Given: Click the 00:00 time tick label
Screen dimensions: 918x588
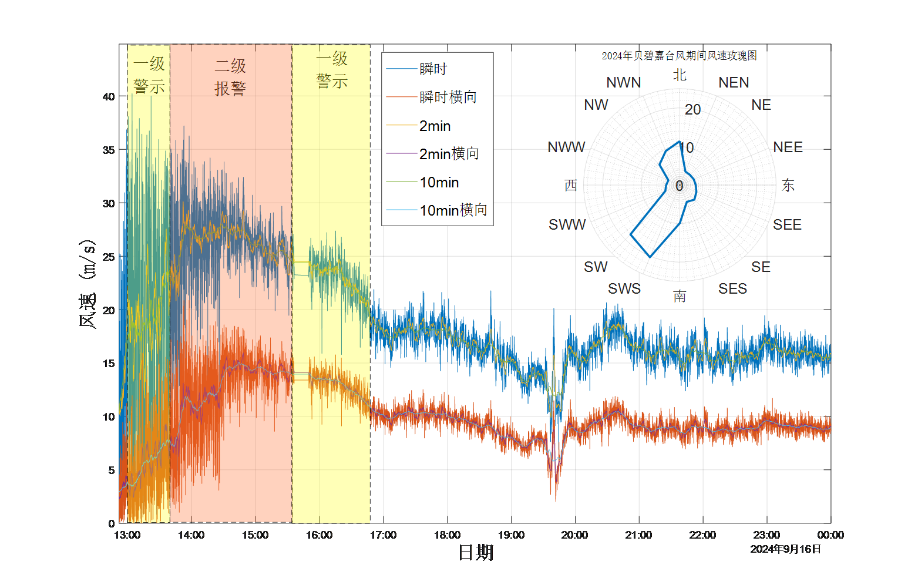Looking at the screenshot, I should coord(830,535).
